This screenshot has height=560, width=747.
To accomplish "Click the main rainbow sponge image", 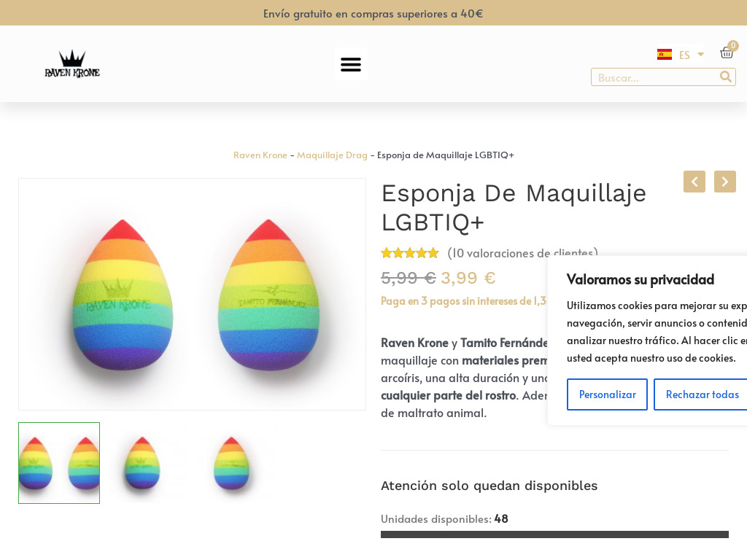I will click(x=192, y=294).
